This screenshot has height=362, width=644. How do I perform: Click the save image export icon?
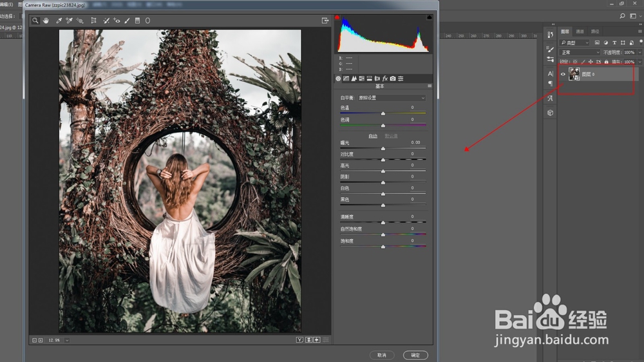pyautogui.click(x=325, y=21)
